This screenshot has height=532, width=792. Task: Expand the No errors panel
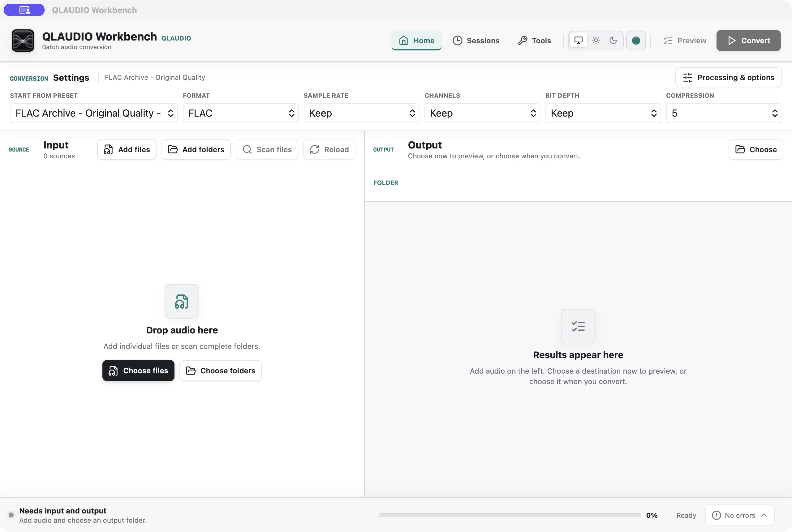tap(739, 515)
